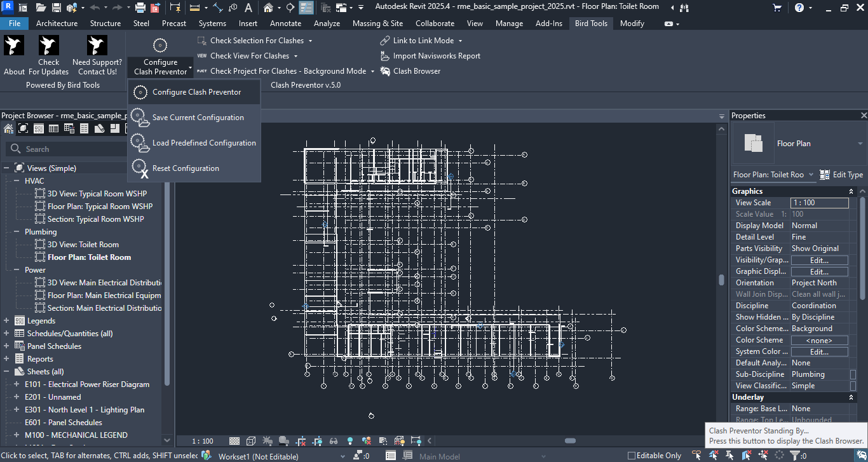Click the Check For Updates bird icon
The width and height of the screenshot is (868, 462).
click(49, 46)
